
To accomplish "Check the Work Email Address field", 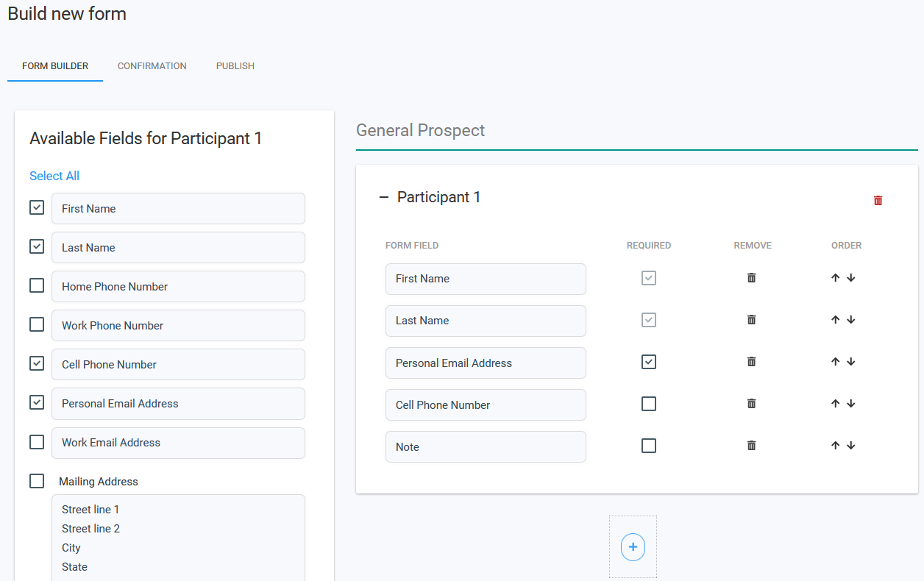I will pyautogui.click(x=37, y=441).
